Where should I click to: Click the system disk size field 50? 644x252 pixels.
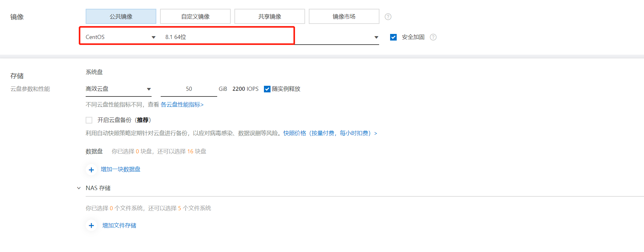coord(189,89)
